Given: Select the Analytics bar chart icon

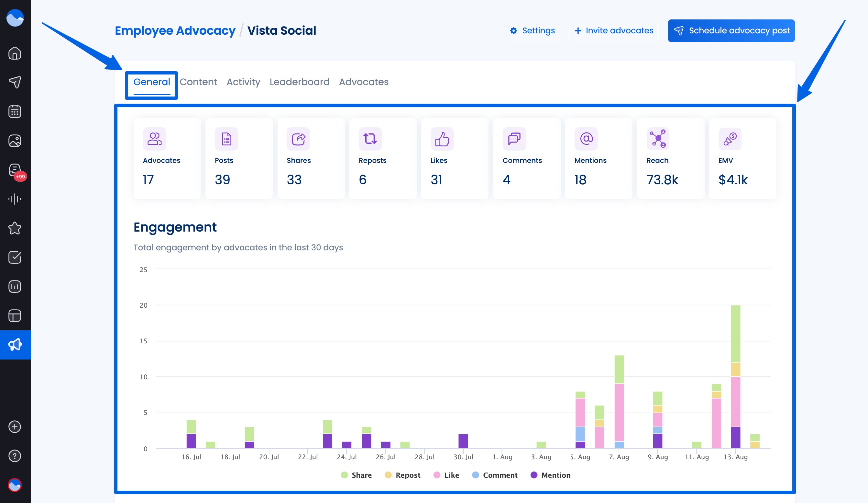Looking at the screenshot, I should click(x=15, y=286).
